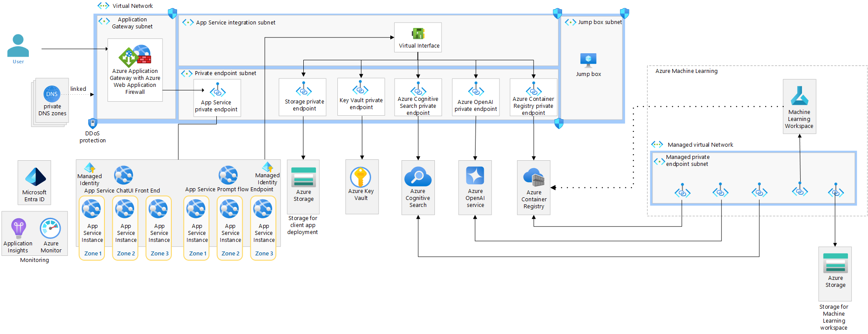Screen dimensions: 868x334
Task: Select 'App Service Prompt flow Endpoint' label
Action: point(229,189)
